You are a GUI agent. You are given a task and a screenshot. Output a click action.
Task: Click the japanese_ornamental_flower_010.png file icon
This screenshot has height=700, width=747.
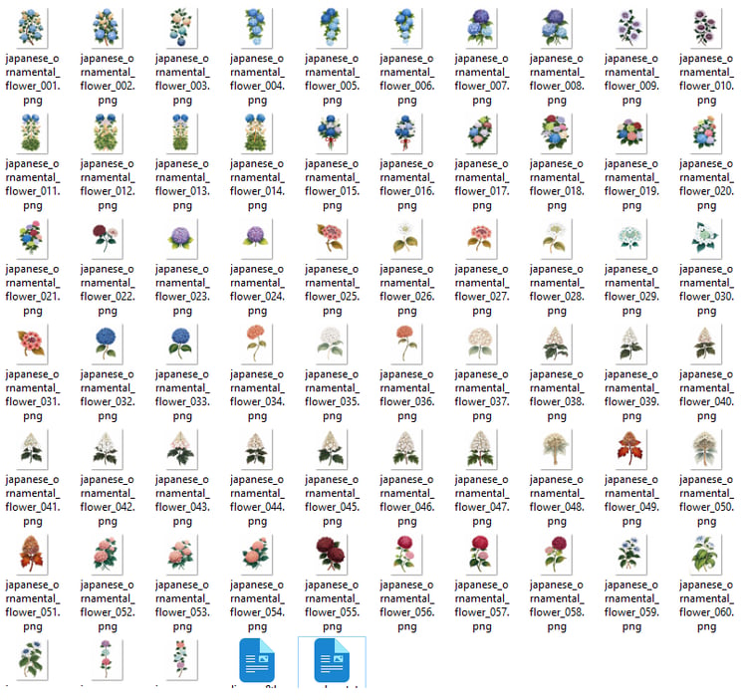(x=705, y=28)
